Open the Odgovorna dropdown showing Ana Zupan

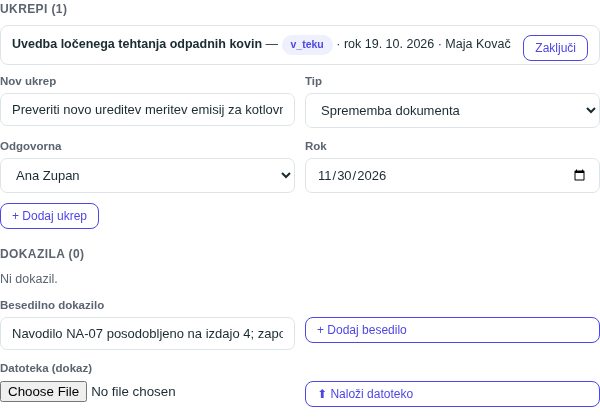tap(147, 176)
